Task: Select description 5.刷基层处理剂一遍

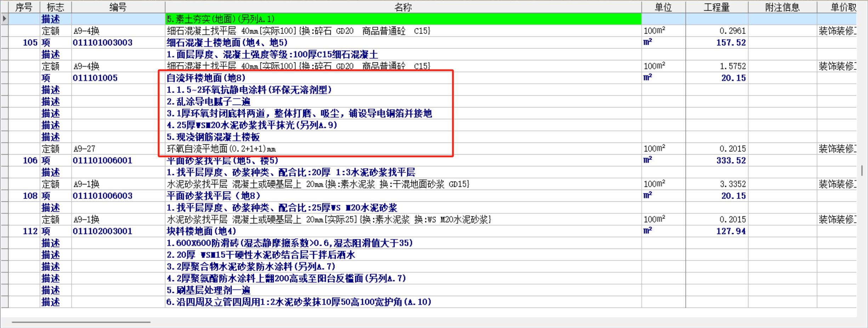Action: [x=209, y=290]
